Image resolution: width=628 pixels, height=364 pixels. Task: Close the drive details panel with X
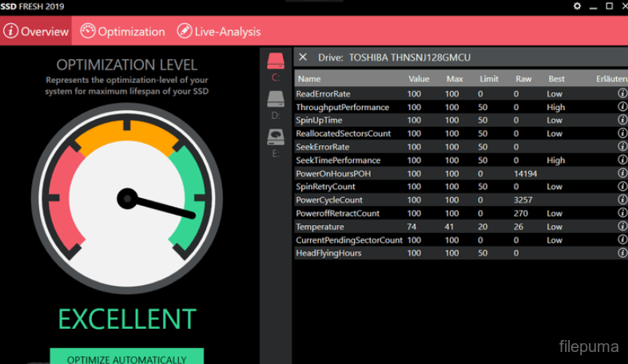click(x=303, y=57)
